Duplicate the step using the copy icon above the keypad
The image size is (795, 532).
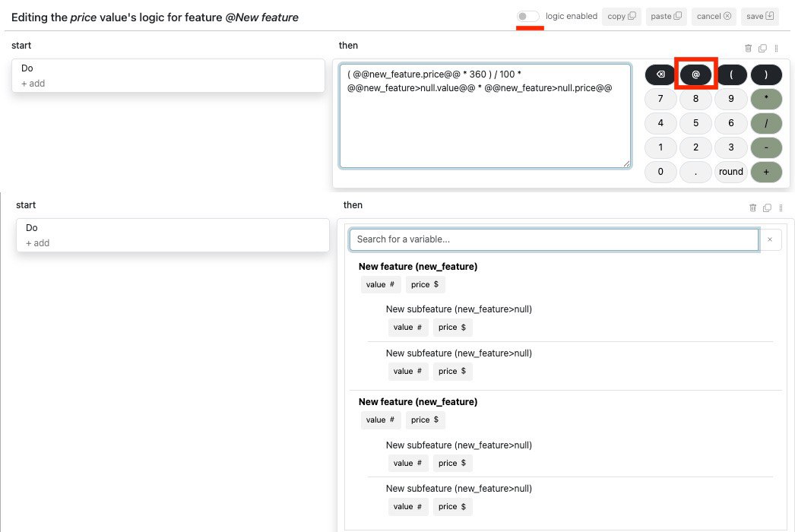(762, 48)
